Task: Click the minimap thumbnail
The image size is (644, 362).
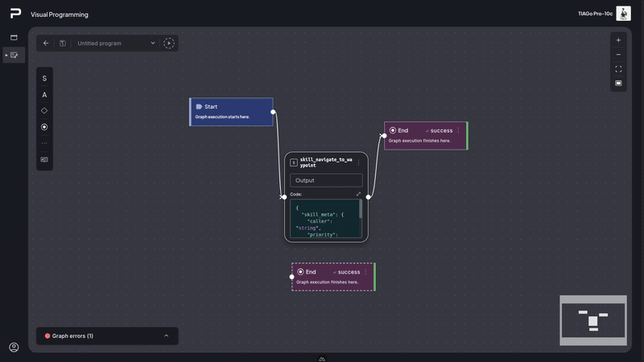Action: (x=593, y=320)
